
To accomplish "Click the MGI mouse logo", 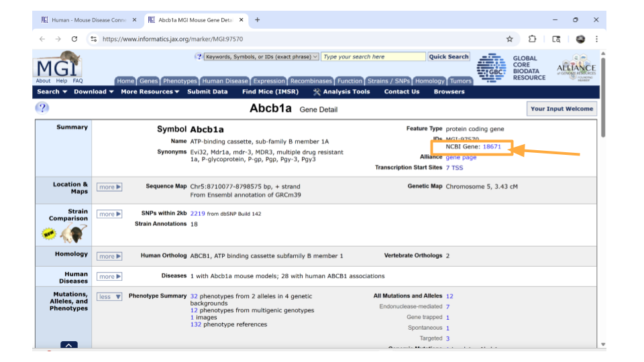I will (x=58, y=64).
